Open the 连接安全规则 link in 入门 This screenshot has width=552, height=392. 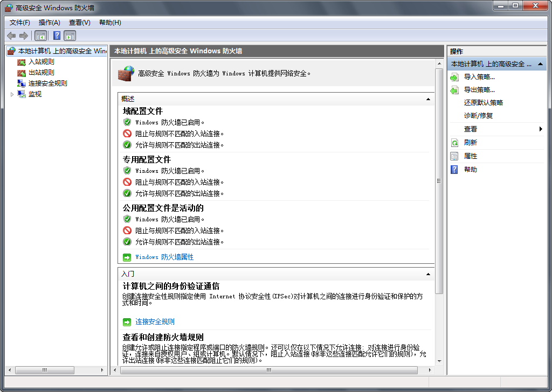pos(155,321)
